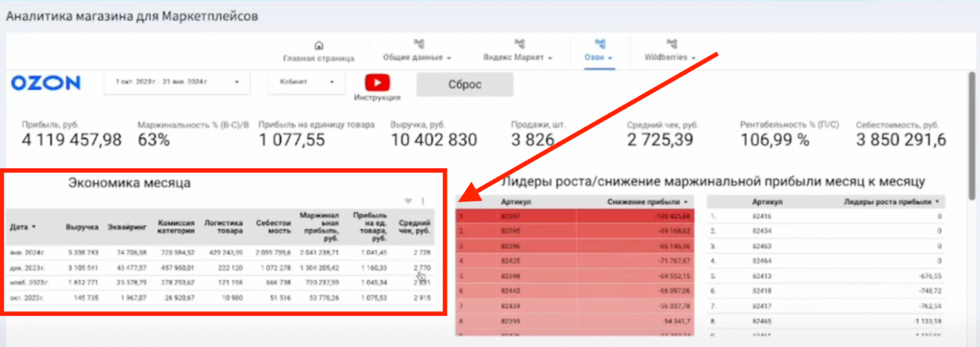Click the Комиссия категории column header
The height and width of the screenshot is (347, 980).
(176, 226)
